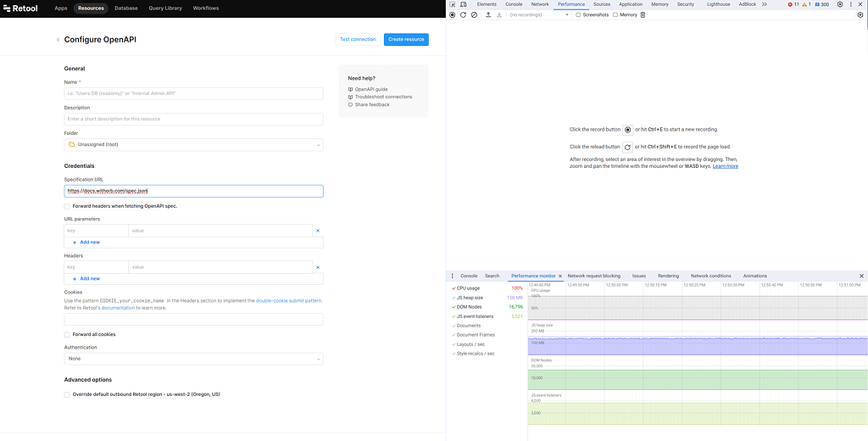The image size is (868, 441).
Task: Open the Troubleshoot connections link
Action: tap(384, 97)
